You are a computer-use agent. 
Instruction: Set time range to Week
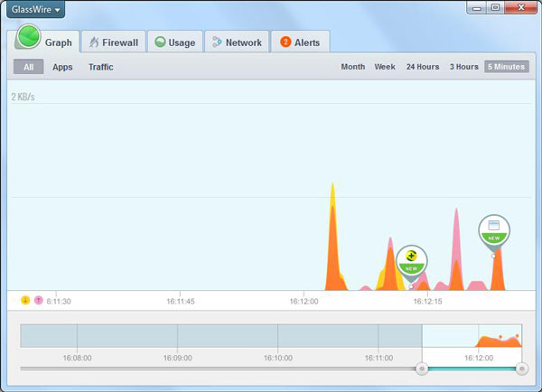(385, 67)
